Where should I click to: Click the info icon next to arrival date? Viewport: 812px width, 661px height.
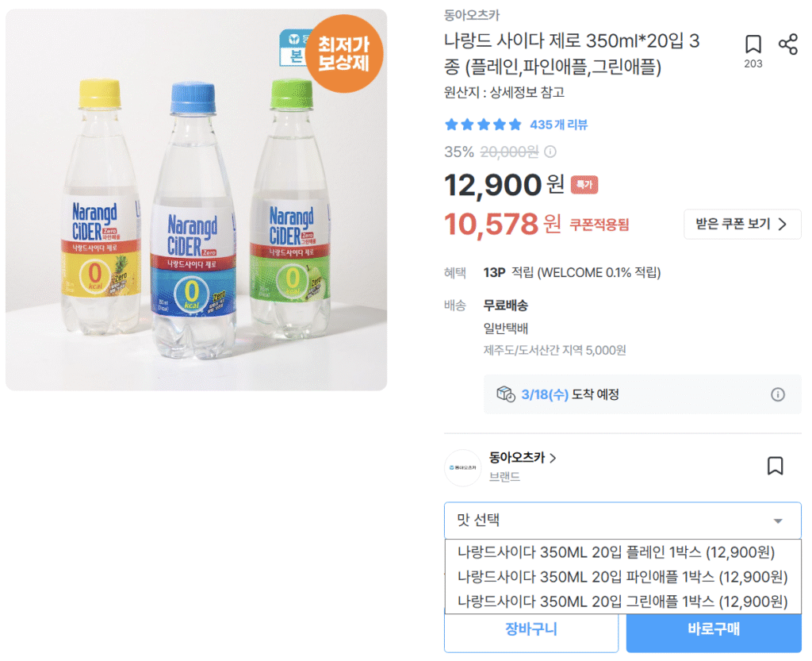click(x=778, y=394)
